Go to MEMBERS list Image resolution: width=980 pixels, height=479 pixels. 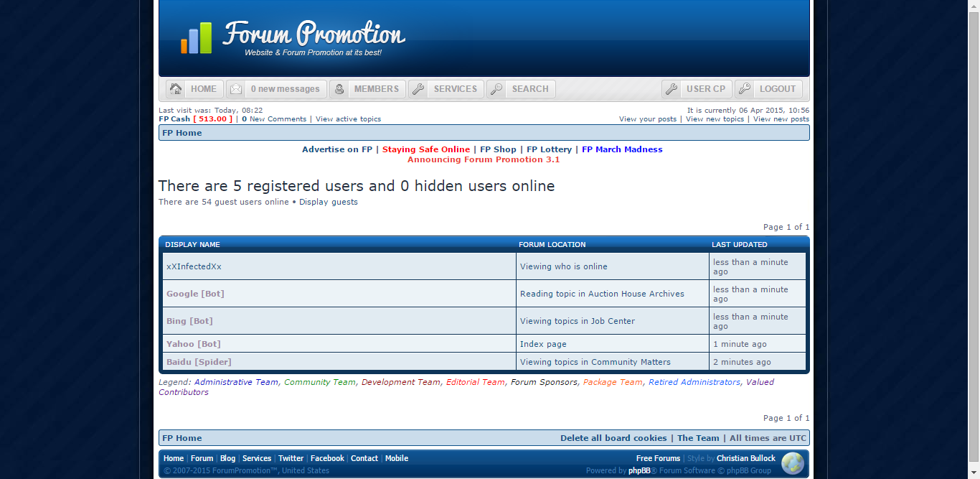[x=367, y=89]
